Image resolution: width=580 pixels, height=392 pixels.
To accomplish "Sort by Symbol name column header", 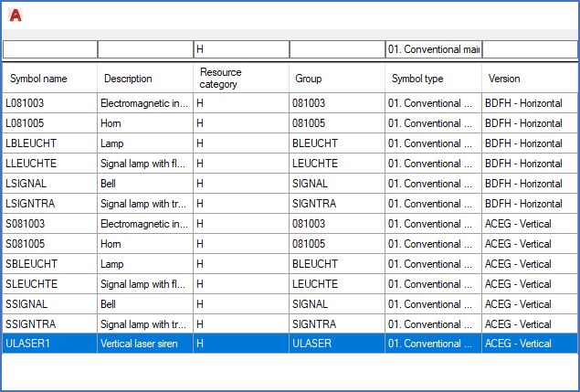I will pyautogui.click(x=50, y=79).
